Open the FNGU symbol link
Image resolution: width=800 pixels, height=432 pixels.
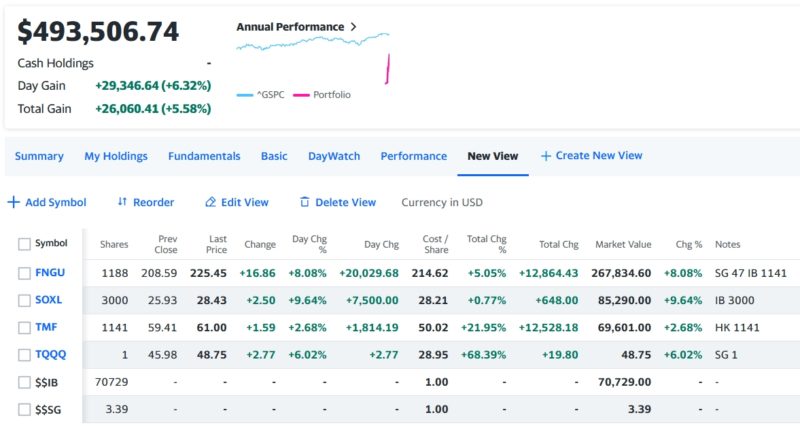click(x=49, y=273)
